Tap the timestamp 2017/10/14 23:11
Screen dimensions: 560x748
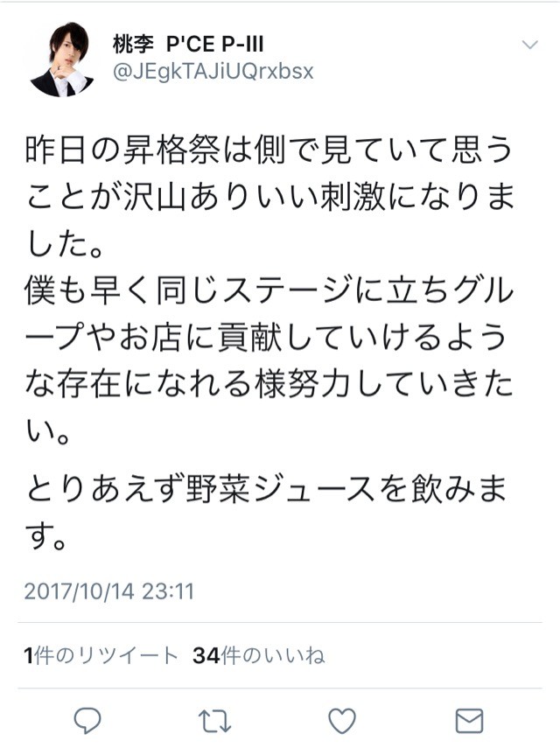click(109, 591)
